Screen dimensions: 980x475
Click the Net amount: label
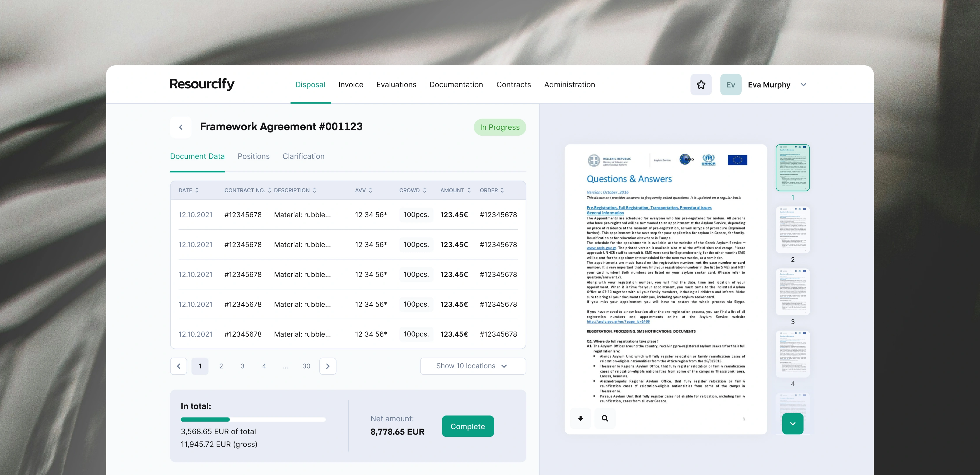pos(392,419)
